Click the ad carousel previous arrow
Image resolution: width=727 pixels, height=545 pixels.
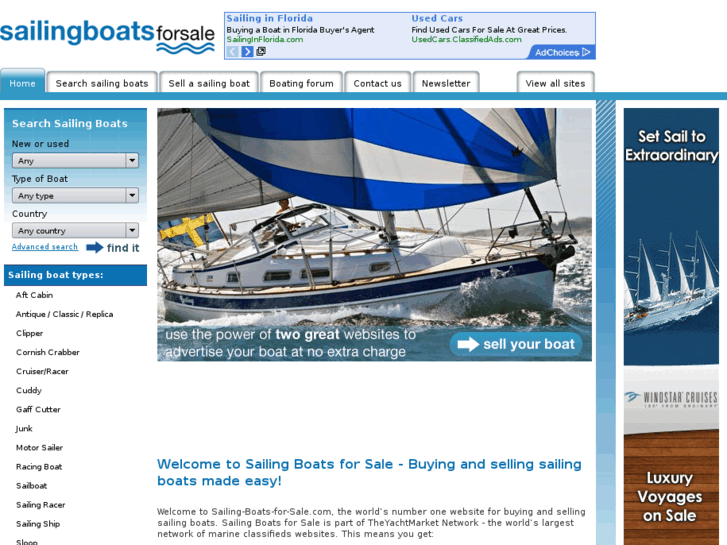coord(233,51)
